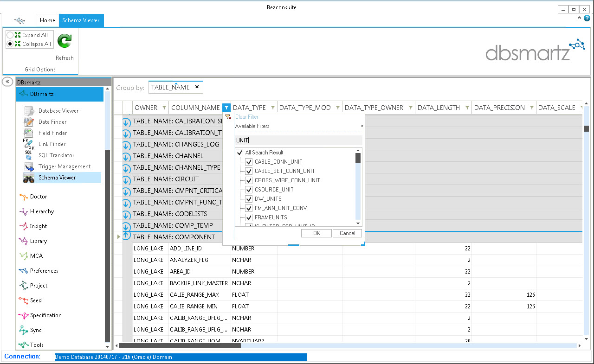This screenshot has width=594, height=364.
Task: Sort by the DATA_TYPE_MOD column header
Action: pos(305,108)
